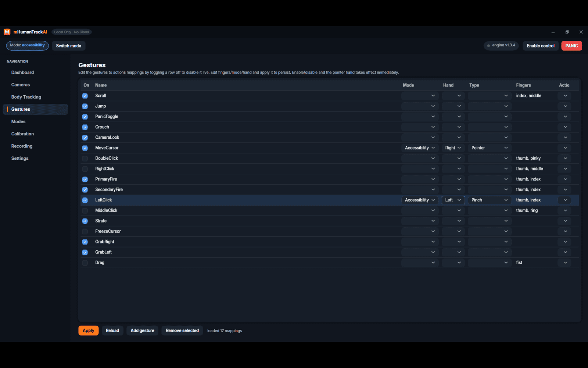Screen dimensions: 588x368
Task: Click the Fingers column header
Action: point(523,85)
